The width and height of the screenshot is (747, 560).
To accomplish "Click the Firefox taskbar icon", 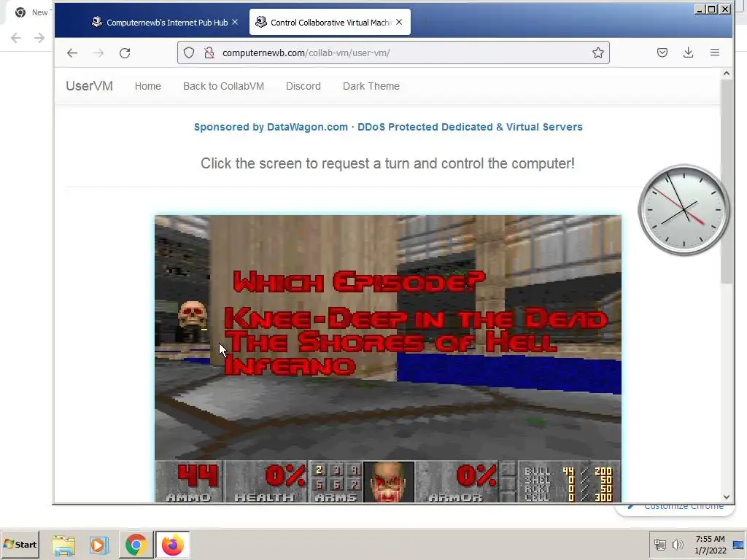I will click(172, 545).
